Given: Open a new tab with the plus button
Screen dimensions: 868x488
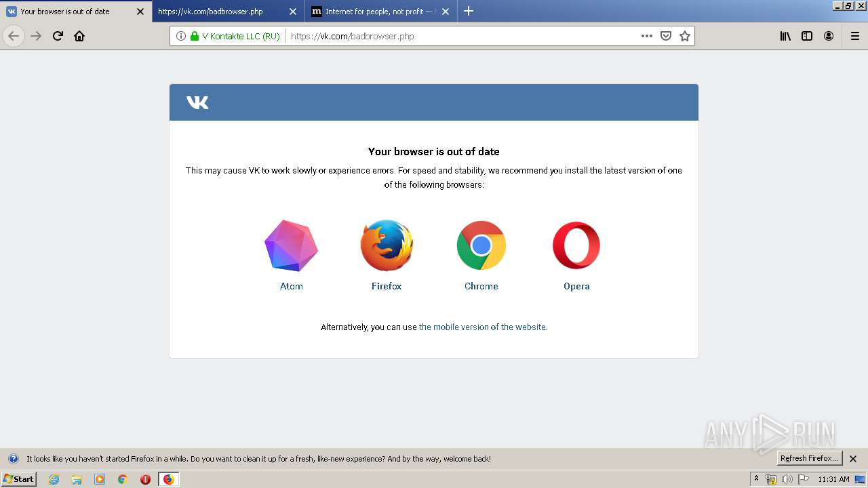Looking at the screenshot, I should pyautogui.click(x=469, y=11).
